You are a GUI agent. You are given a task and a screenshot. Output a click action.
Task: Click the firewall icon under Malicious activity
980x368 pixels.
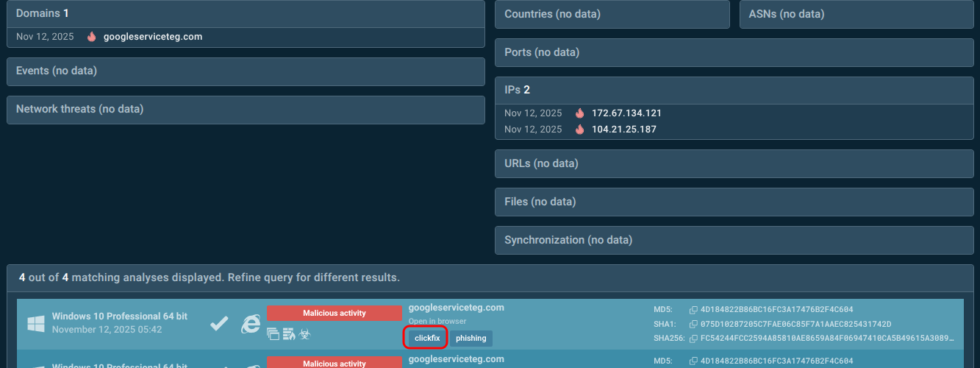(289, 335)
